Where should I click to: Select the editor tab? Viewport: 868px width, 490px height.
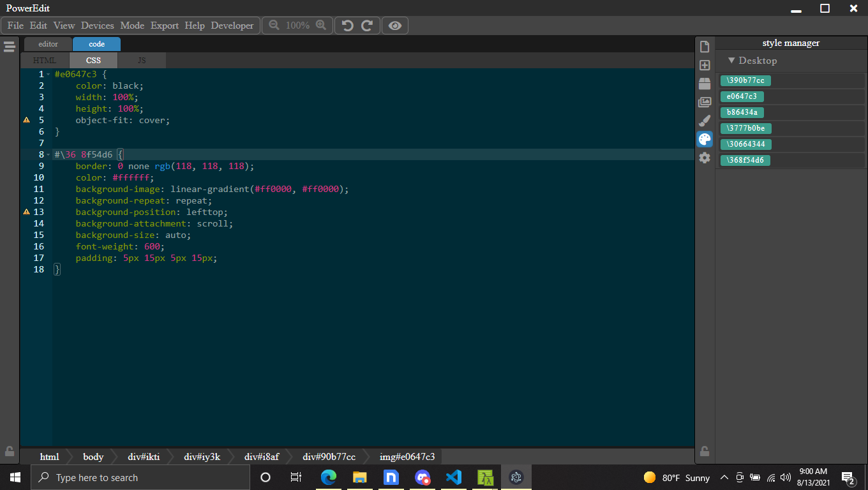(x=48, y=44)
